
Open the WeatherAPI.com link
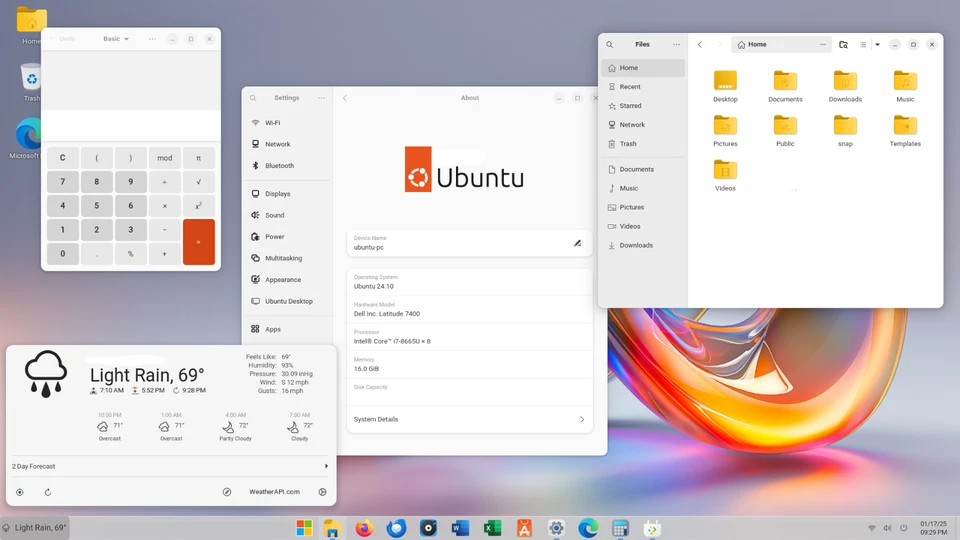coord(274,492)
